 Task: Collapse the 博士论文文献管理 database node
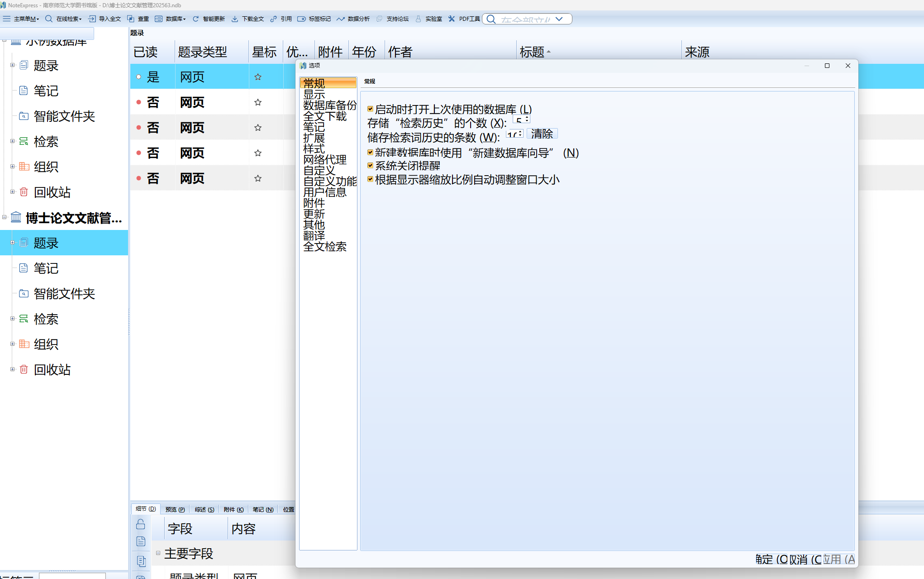click(5, 217)
